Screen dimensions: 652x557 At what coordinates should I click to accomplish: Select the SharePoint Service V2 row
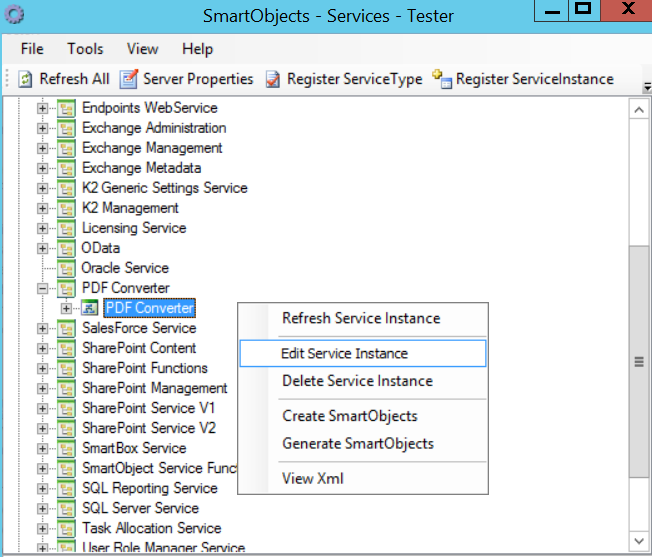(149, 428)
